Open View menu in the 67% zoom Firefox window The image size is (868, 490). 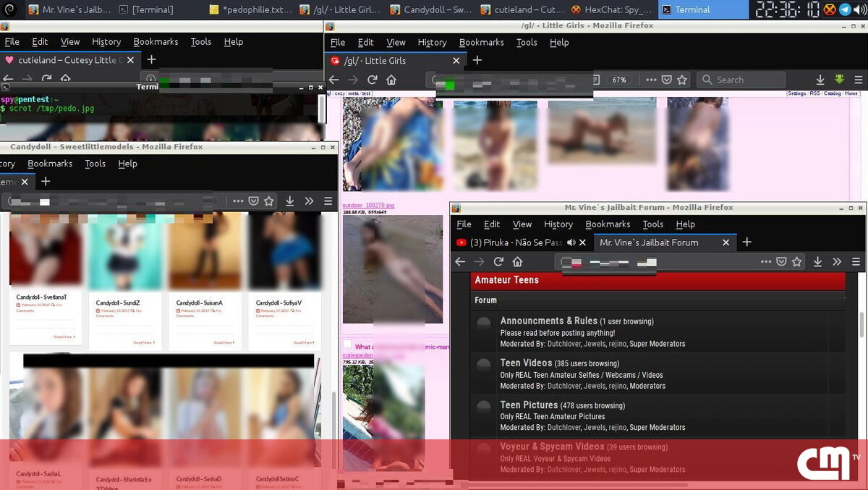tap(396, 43)
